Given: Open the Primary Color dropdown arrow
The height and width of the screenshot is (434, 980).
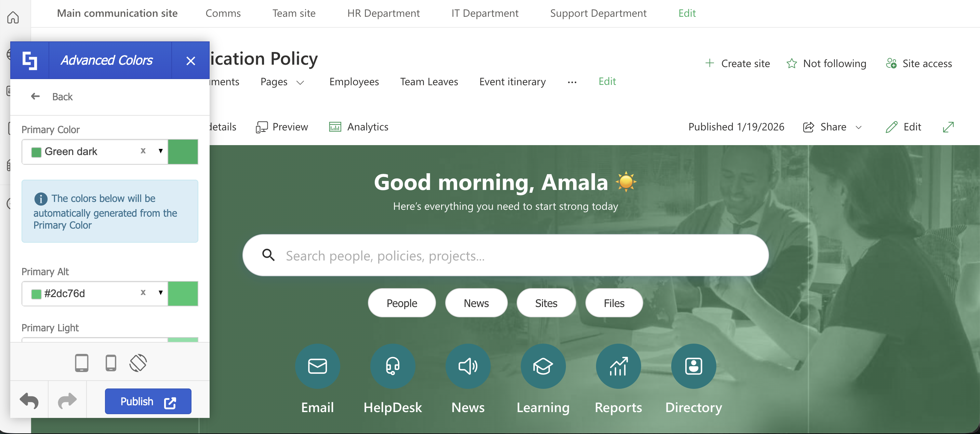Looking at the screenshot, I should point(160,152).
